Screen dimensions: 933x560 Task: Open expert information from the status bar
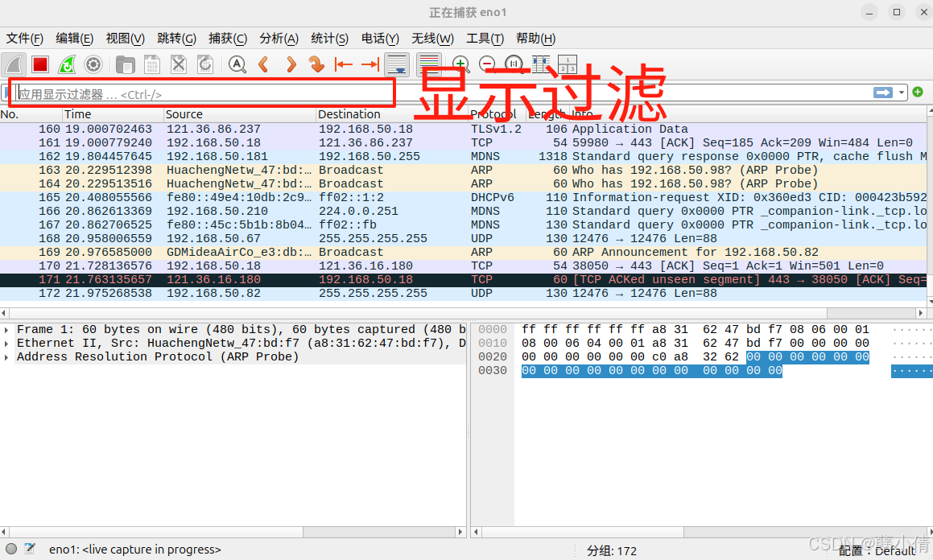coord(10,550)
